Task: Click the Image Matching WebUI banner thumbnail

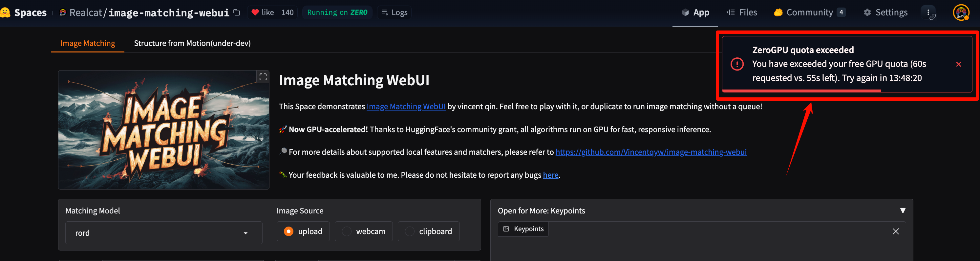Action: pos(163,130)
